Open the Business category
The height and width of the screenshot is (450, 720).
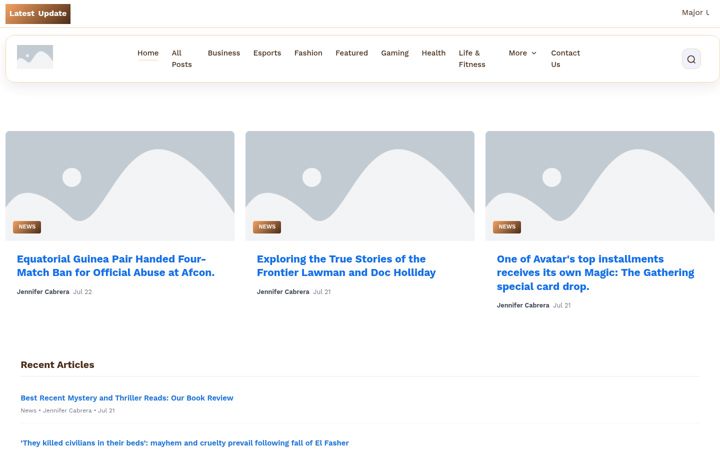pyautogui.click(x=224, y=53)
